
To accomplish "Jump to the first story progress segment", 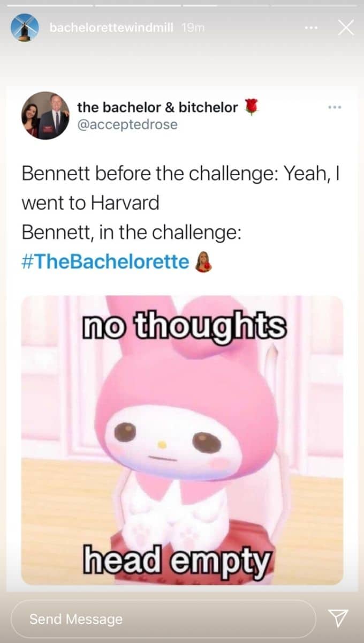I will coord(49,6).
